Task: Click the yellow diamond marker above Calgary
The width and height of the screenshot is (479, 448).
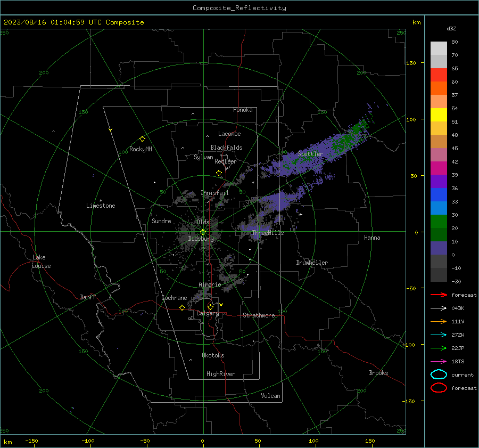Action: point(210,307)
